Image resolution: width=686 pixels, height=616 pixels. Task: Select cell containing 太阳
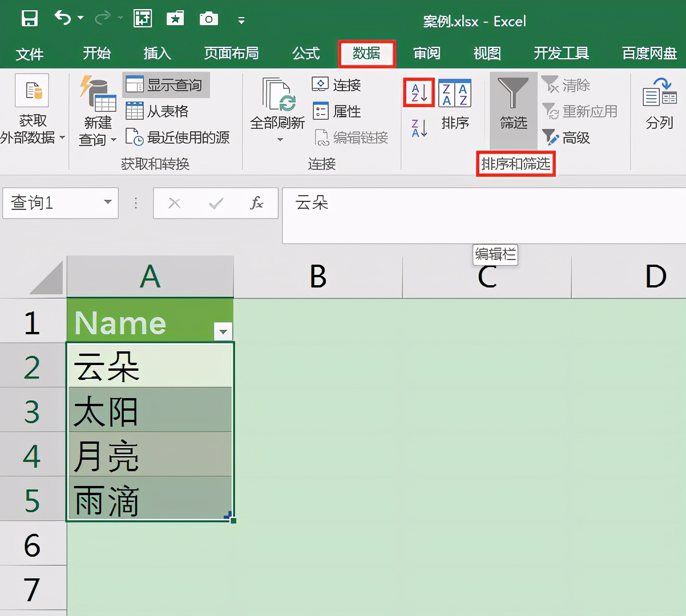tap(150, 410)
